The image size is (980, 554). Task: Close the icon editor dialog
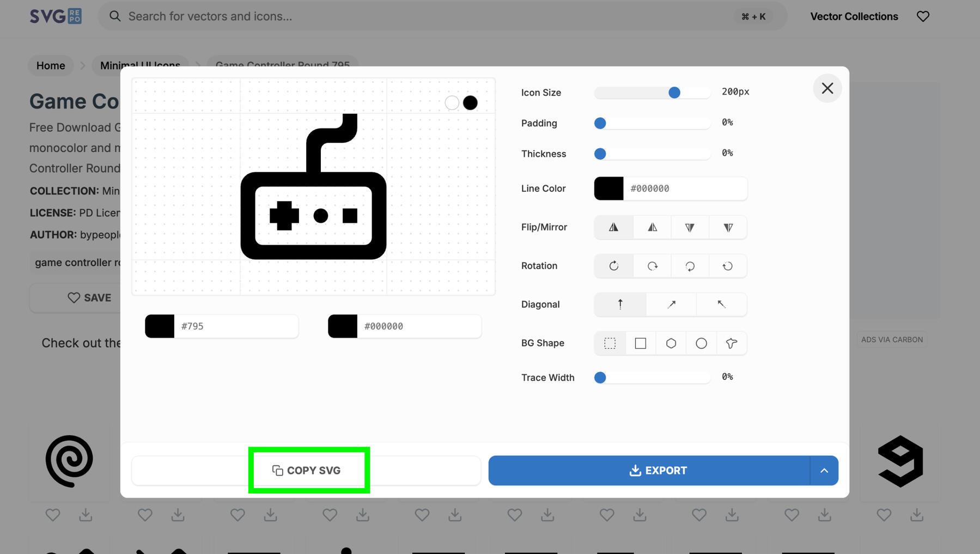point(827,88)
